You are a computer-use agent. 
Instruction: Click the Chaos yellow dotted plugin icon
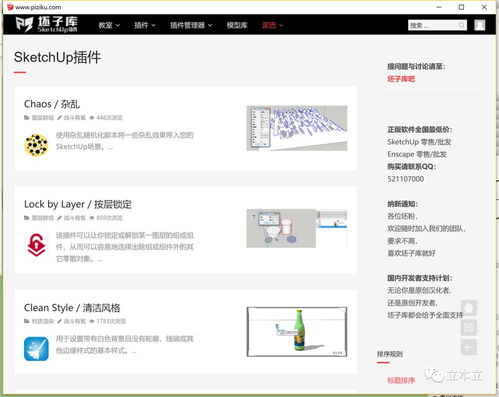[x=36, y=145]
